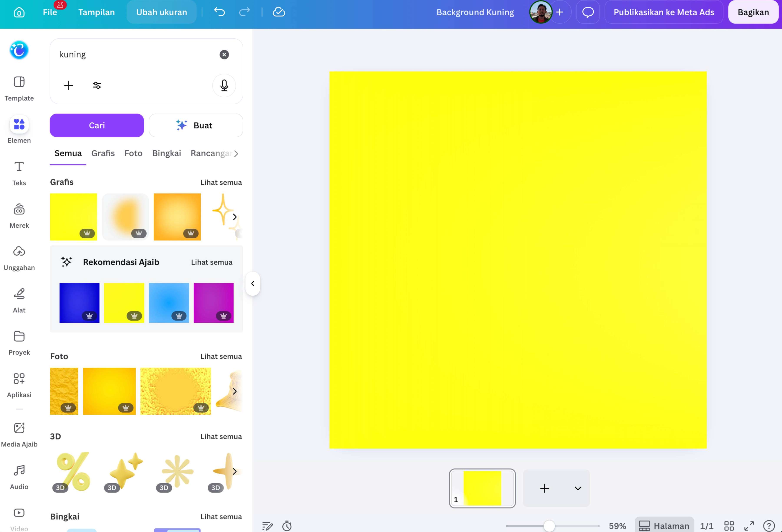Expand add-page options dropdown arrow

(x=578, y=488)
